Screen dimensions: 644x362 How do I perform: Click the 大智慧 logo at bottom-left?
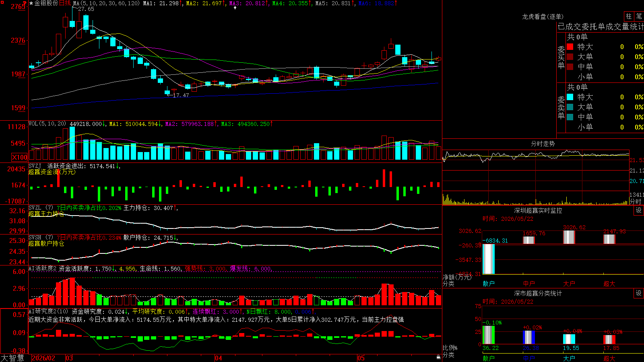tap(12, 358)
